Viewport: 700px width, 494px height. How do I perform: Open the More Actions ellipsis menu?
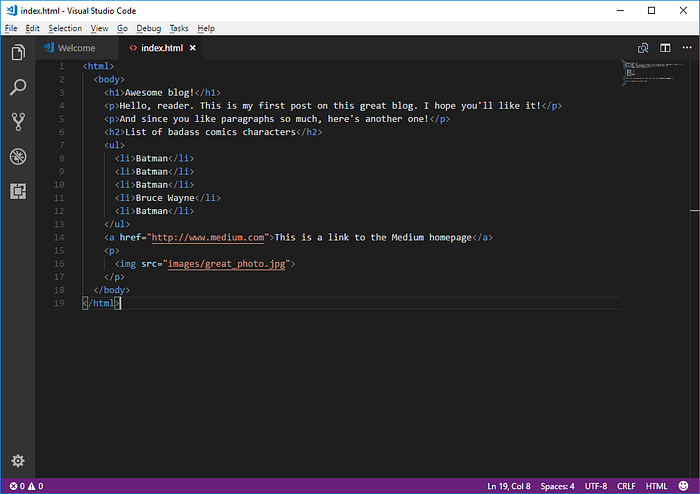point(687,47)
